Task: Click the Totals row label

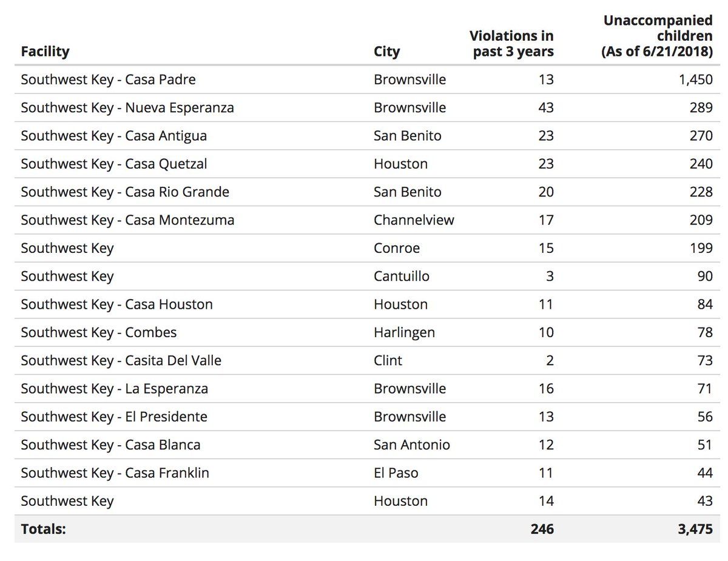Action: (43, 529)
